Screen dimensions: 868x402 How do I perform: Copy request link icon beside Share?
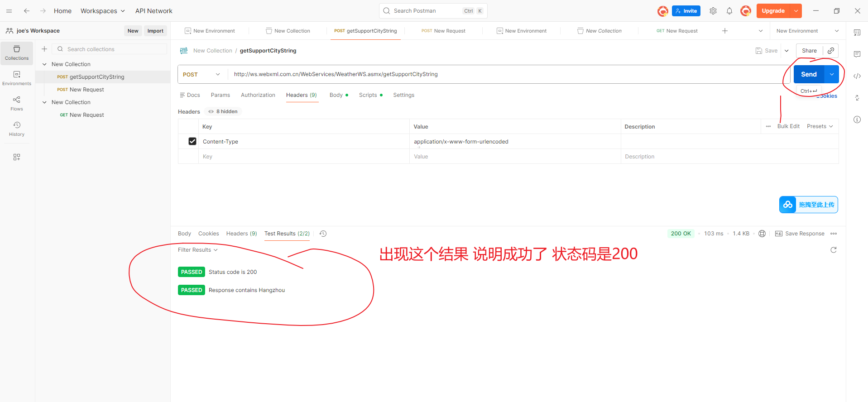[x=831, y=51]
